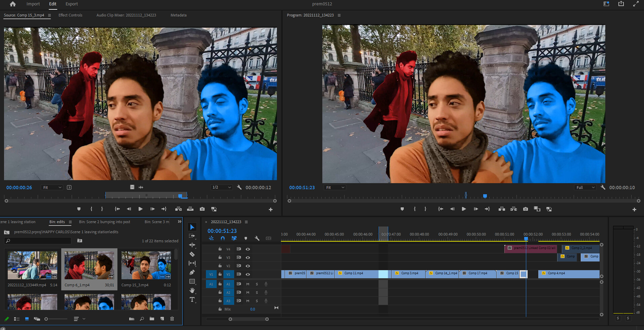The width and height of the screenshot is (644, 330).
Task: Click the Import button in the header
Action: point(33,4)
